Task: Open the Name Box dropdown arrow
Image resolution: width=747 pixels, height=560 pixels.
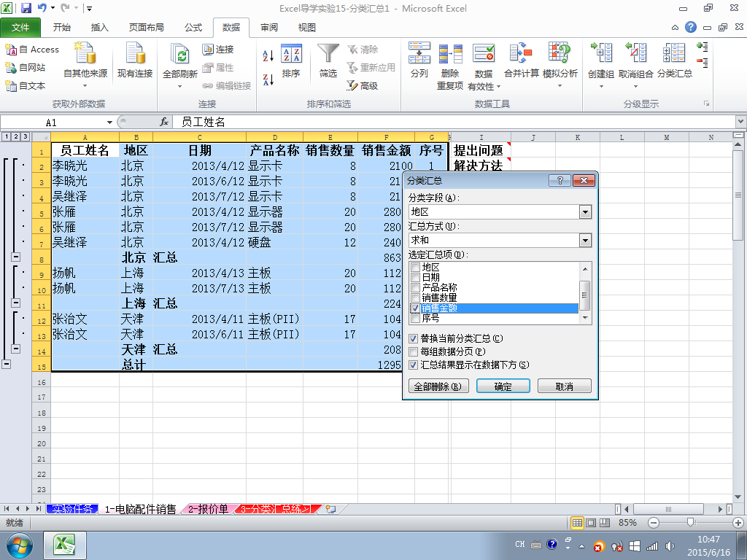Action: [109, 122]
